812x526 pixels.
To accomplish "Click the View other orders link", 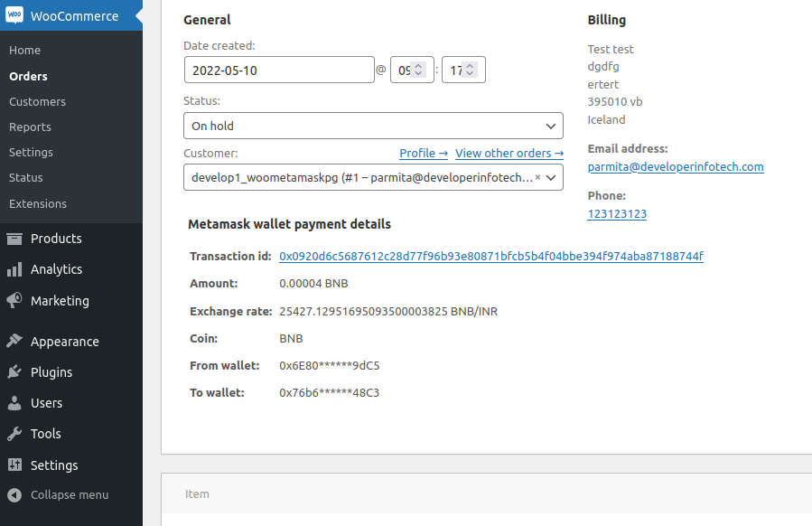I will 509,154.
